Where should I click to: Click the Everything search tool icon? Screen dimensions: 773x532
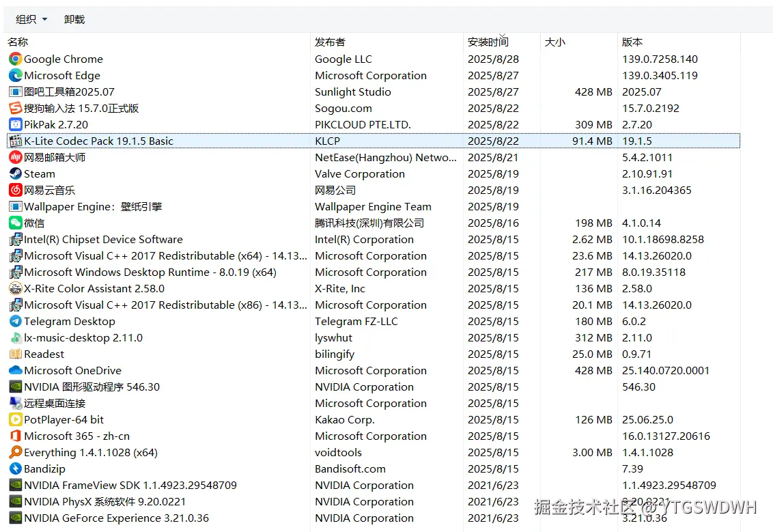click(15, 452)
